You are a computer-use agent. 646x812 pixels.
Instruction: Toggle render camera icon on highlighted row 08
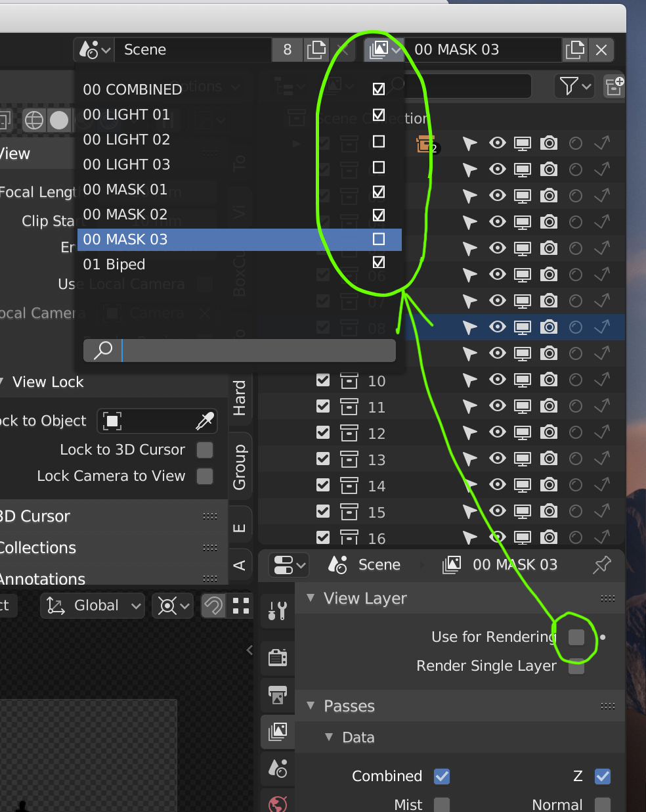pyautogui.click(x=549, y=327)
